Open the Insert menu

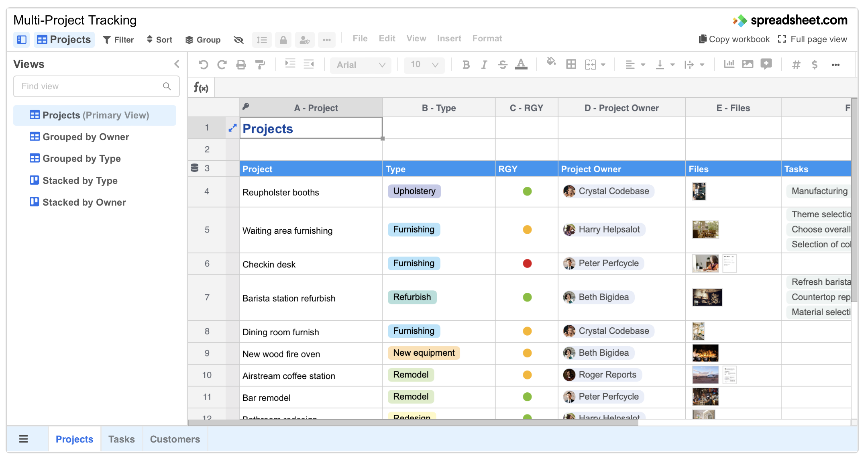tap(449, 38)
